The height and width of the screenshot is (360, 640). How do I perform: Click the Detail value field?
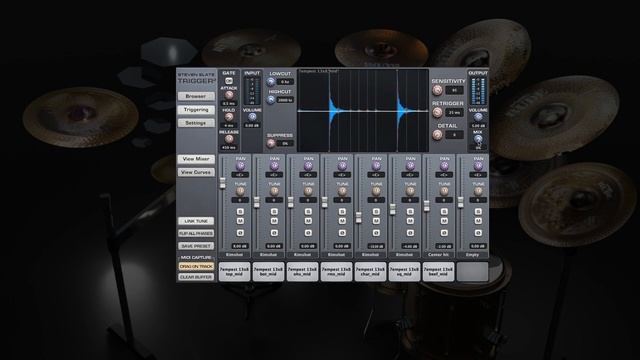454,135
